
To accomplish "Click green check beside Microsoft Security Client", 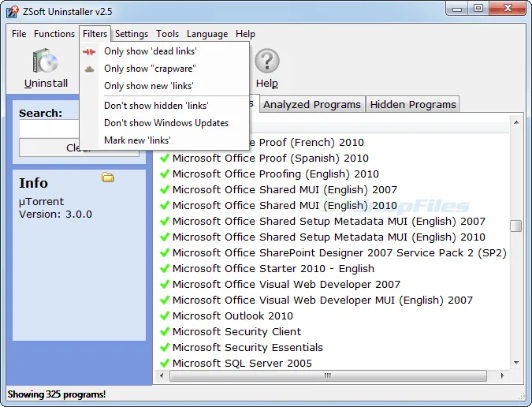I will pos(165,331).
